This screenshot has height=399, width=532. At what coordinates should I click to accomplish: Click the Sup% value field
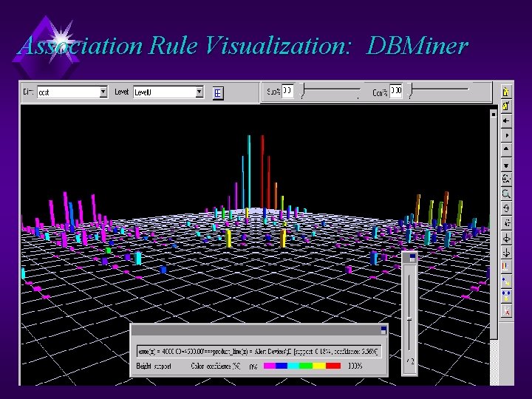(287, 92)
